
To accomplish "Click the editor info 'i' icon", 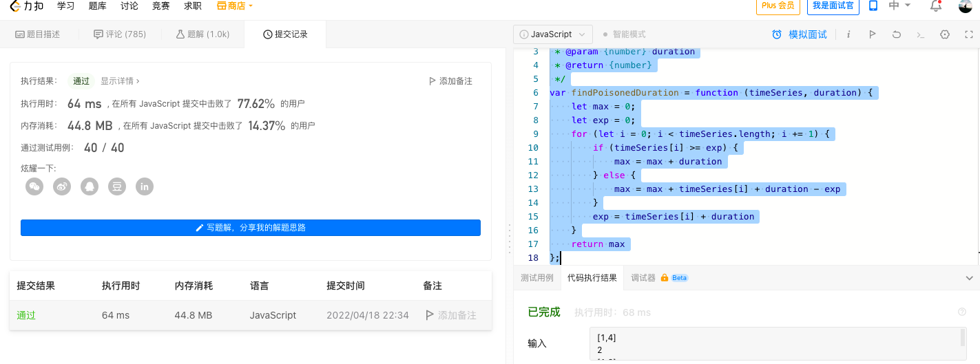I will coord(848,34).
